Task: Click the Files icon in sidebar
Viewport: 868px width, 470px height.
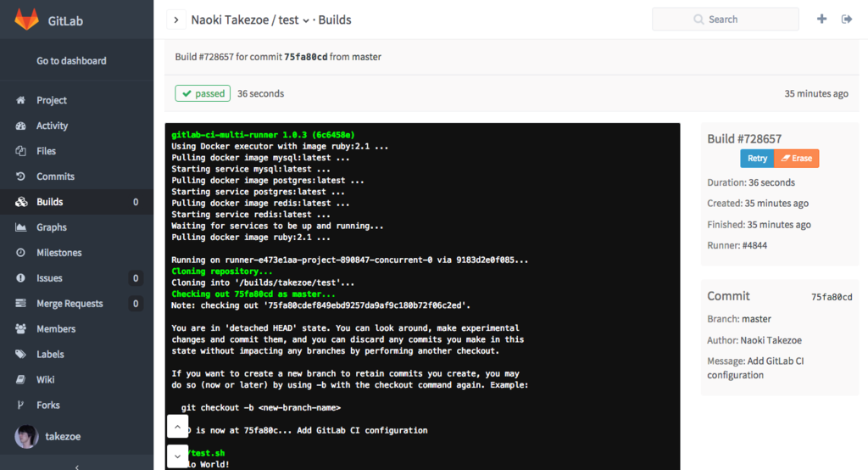Action: pyautogui.click(x=20, y=151)
